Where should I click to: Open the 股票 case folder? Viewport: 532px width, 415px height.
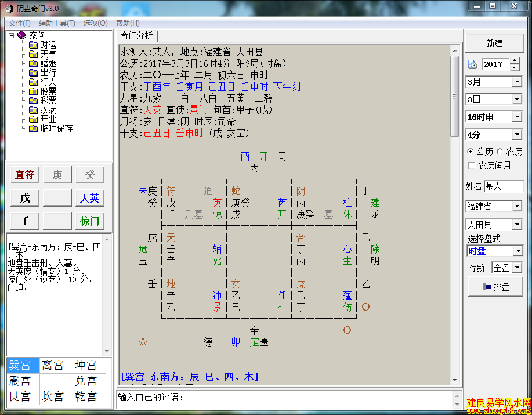pyautogui.click(x=48, y=91)
